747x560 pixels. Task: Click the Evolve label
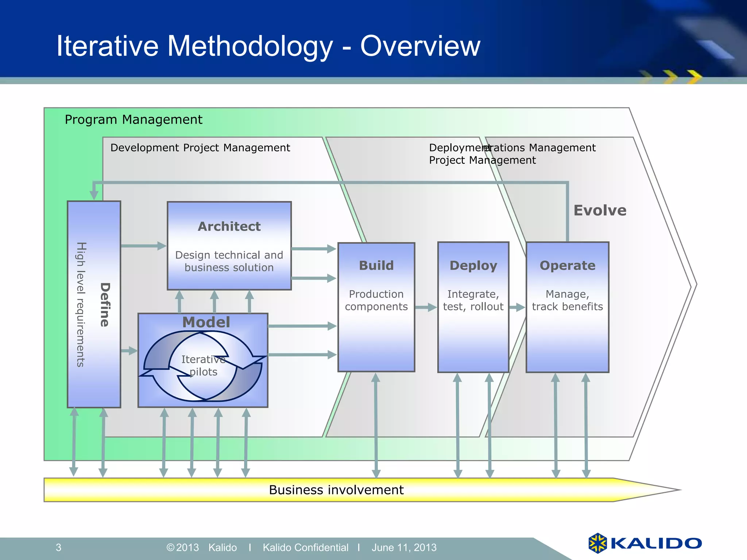pos(600,210)
